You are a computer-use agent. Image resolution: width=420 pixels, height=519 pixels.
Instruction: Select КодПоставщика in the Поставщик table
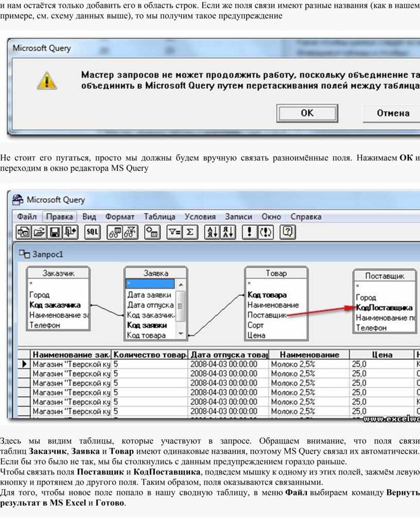click(384, 308)
